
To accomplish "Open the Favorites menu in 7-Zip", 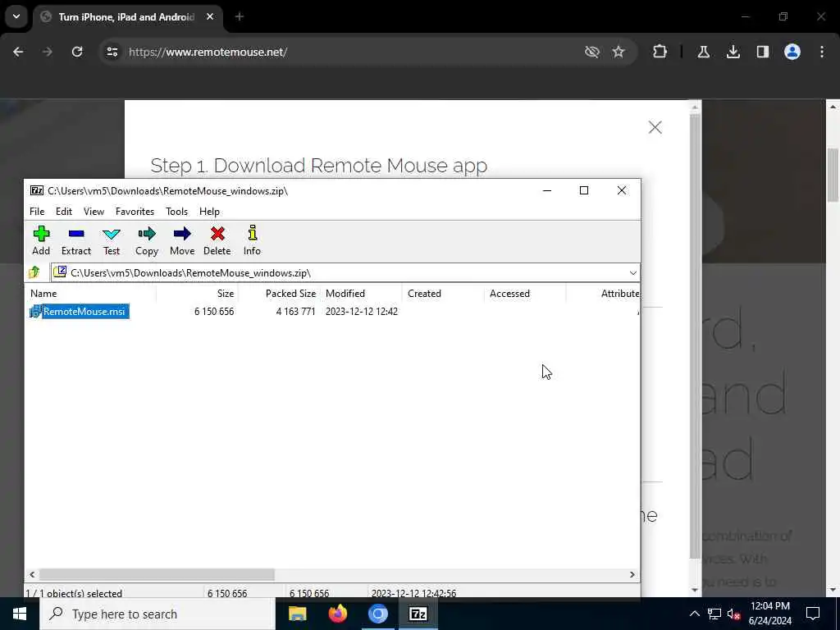I will pos(135,212).
